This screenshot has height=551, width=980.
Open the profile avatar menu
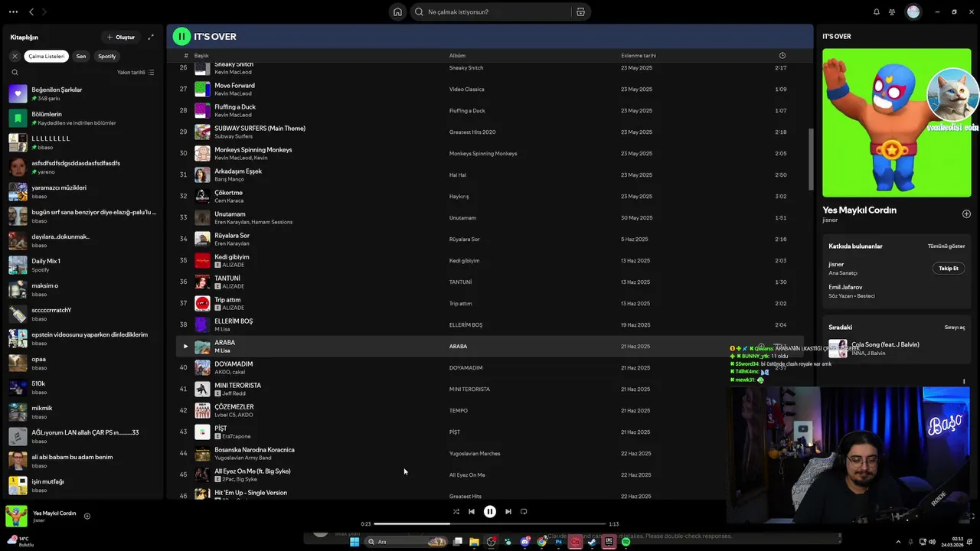coord(913,11)
